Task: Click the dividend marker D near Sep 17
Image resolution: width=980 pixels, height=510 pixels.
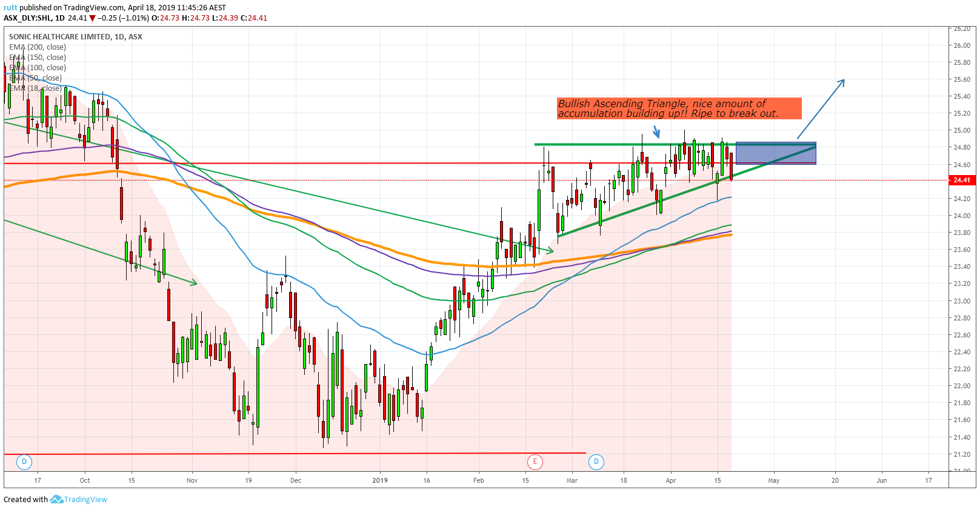Action: (x=24, y=462)
